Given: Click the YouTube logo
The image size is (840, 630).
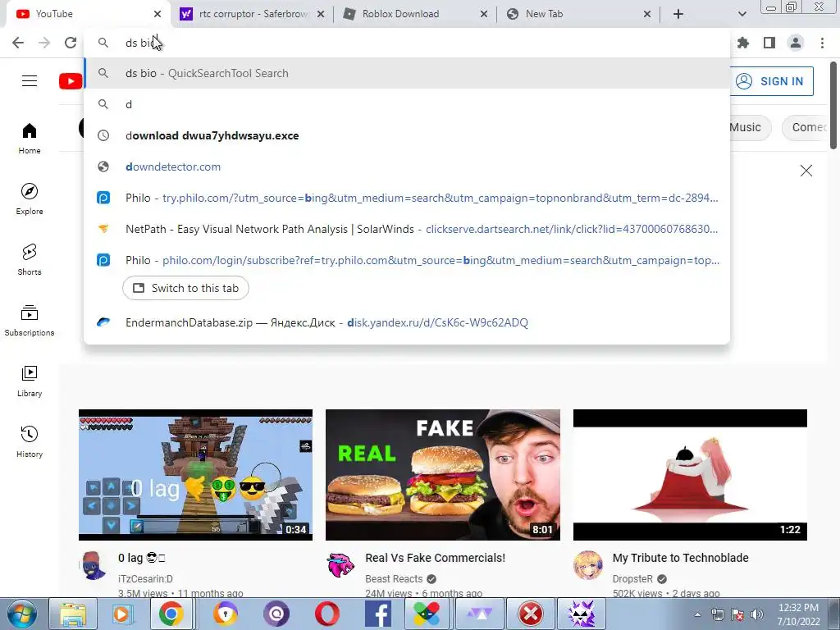Looking at the screenshot, I should point(71,81).
